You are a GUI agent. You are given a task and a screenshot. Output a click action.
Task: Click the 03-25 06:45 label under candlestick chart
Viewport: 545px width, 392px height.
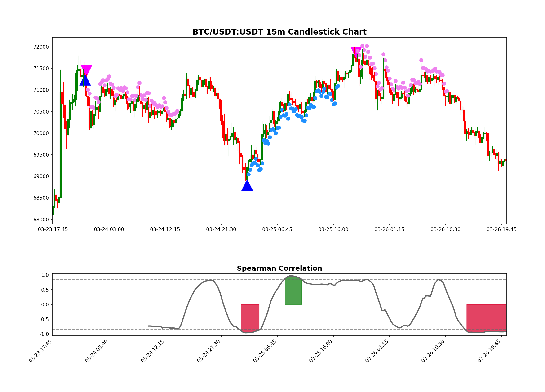click(x=277, y=230)
